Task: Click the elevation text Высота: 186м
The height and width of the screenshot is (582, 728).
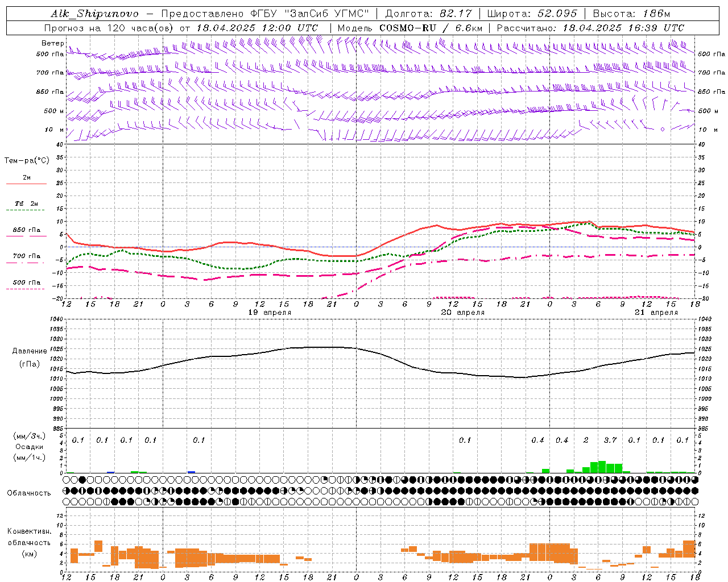Action: click(x=632, y=14)
